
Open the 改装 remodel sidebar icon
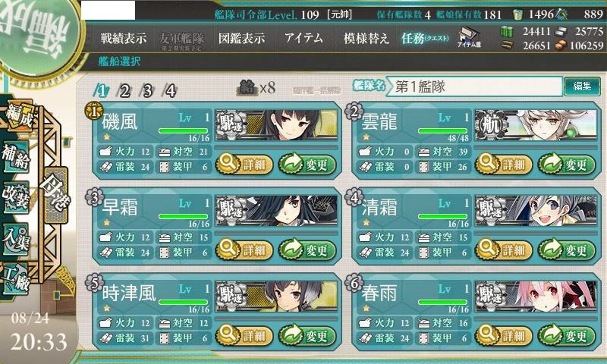coord(16,196)
